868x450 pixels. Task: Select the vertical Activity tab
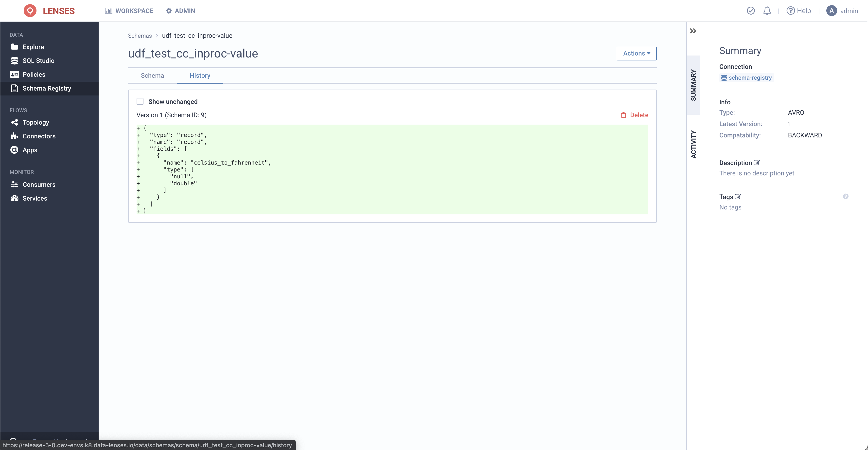coord(693,144)
